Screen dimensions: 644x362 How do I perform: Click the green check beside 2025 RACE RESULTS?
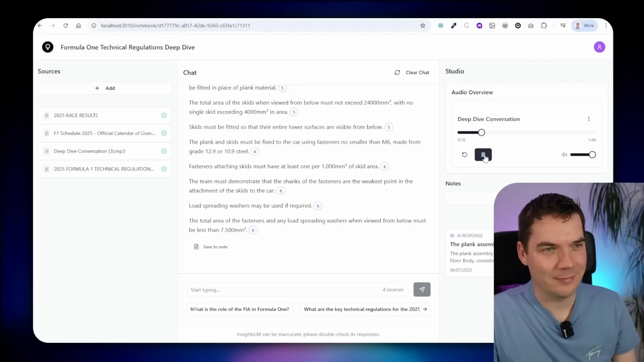(x=164, y=115)
